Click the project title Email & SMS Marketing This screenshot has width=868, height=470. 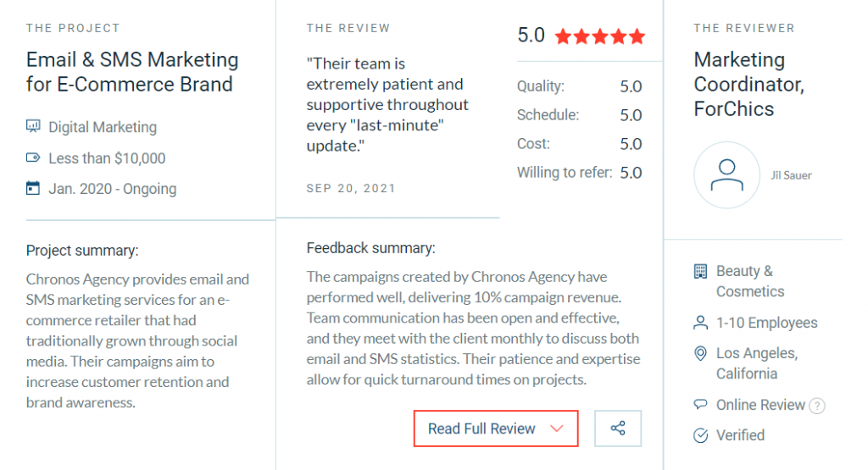pos(132,72)
